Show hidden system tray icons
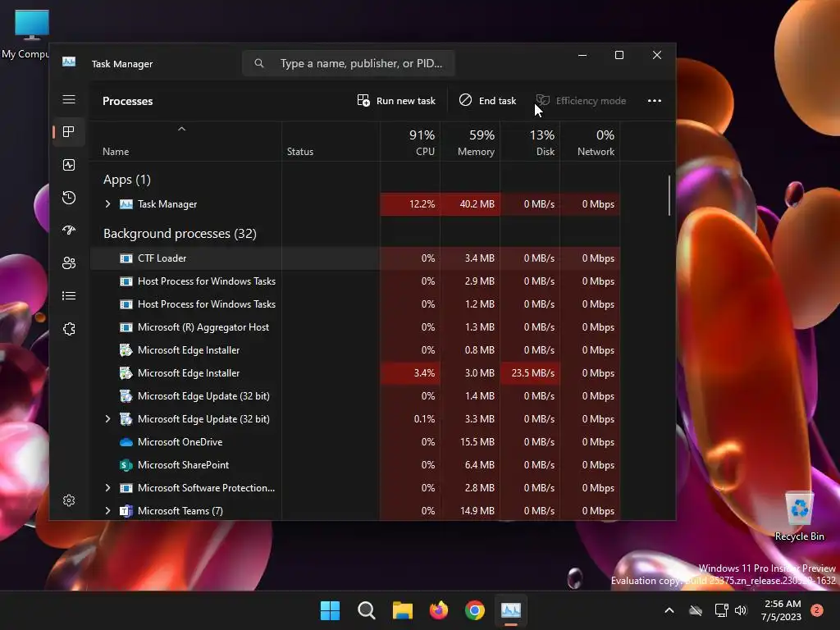 669,610
